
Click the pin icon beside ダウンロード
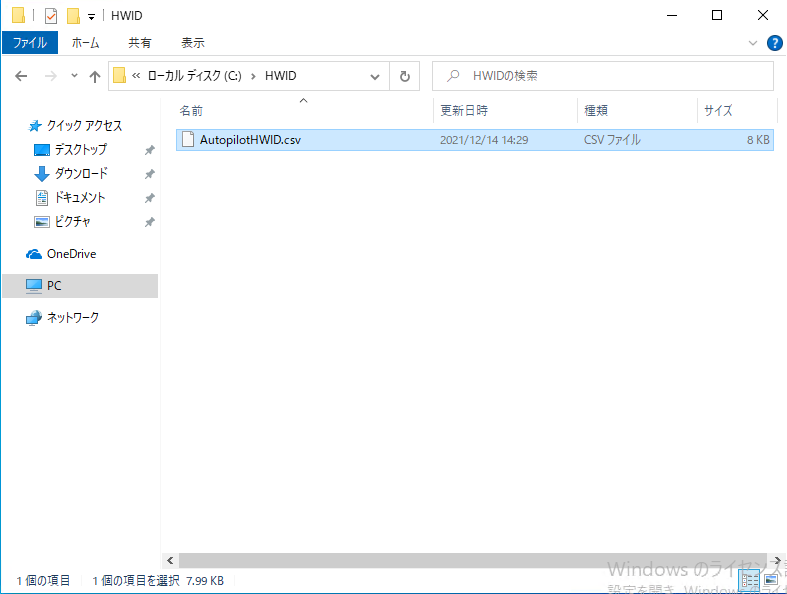pyautogui.click(x=150, y=174)
